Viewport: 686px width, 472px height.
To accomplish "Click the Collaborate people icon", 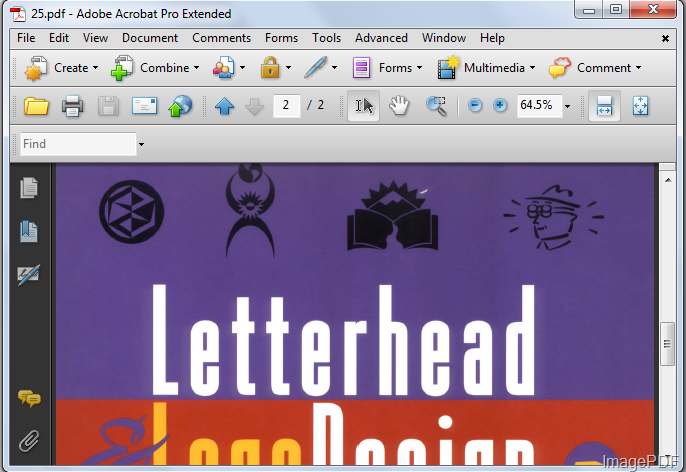I will pos(224,68).
